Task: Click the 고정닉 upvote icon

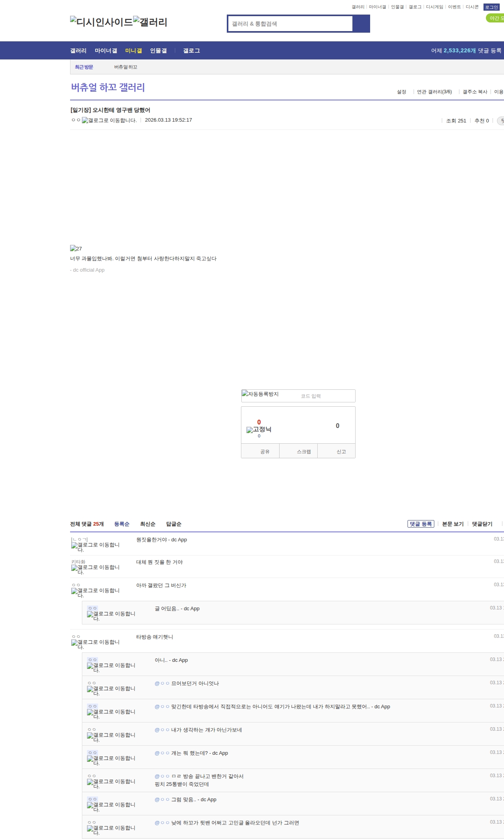Action: (x=259, y=430)
